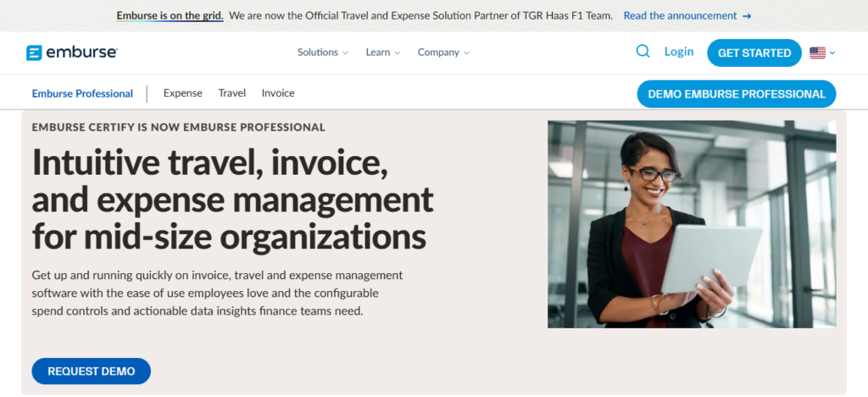Expand the language selector chevron beside the flag
The height and width of the screenshot is (397, 868).
coord(832,53)
